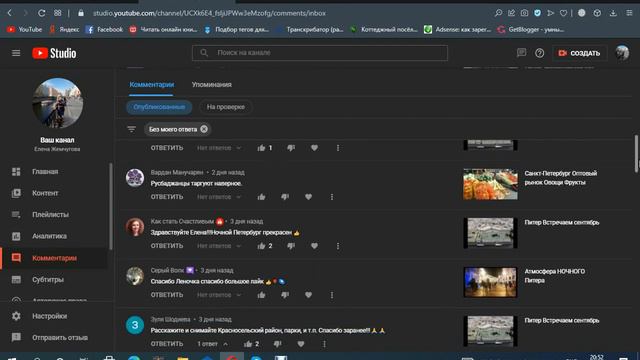Open the help question mark icon

(x=540, y=53)
